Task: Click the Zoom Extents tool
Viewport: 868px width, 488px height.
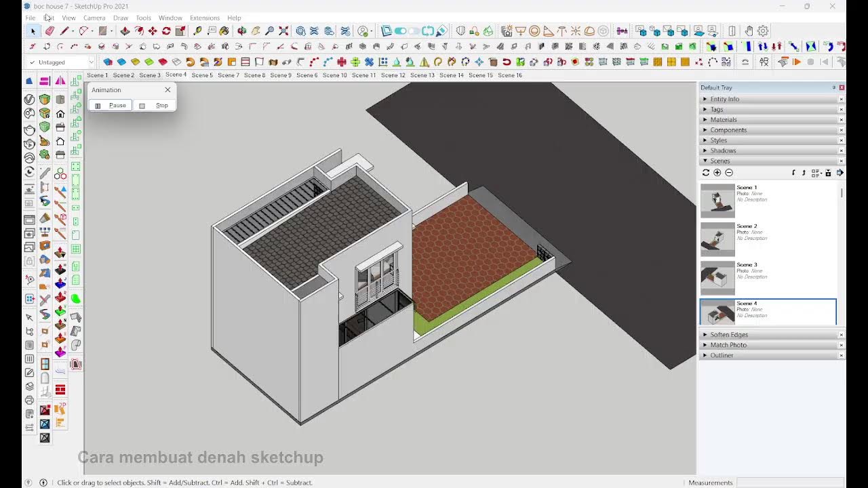Action: (283, 31)
